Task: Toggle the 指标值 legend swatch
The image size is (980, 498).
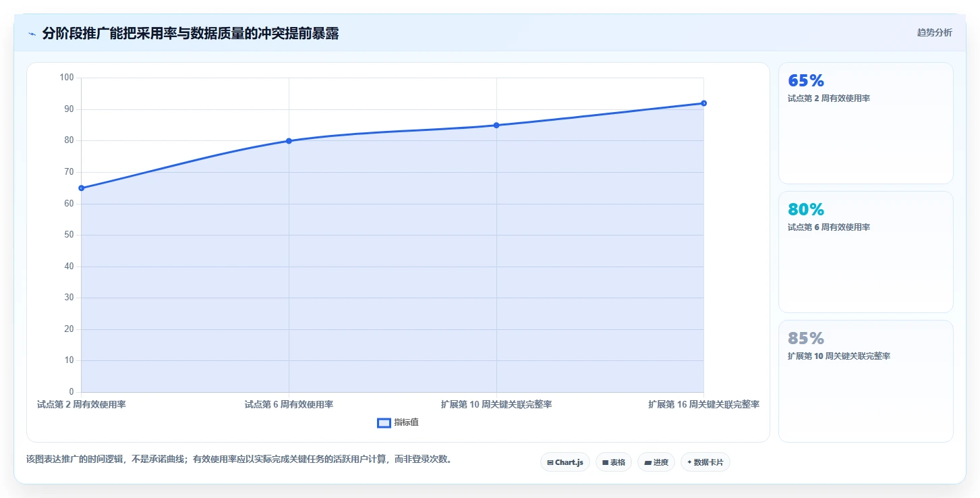Action: click(384, 423)
